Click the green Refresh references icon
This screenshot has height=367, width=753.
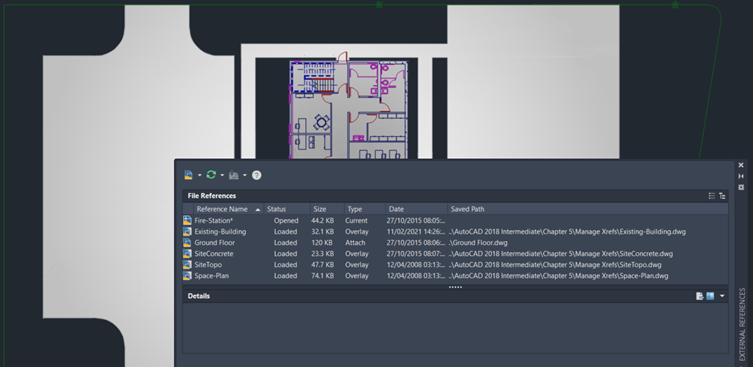point(211,175)
